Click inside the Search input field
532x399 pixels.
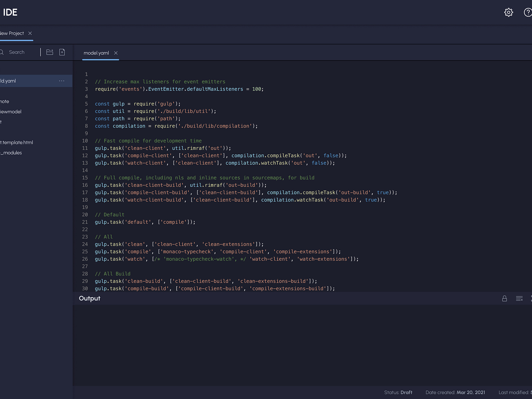tap(17, 52)
